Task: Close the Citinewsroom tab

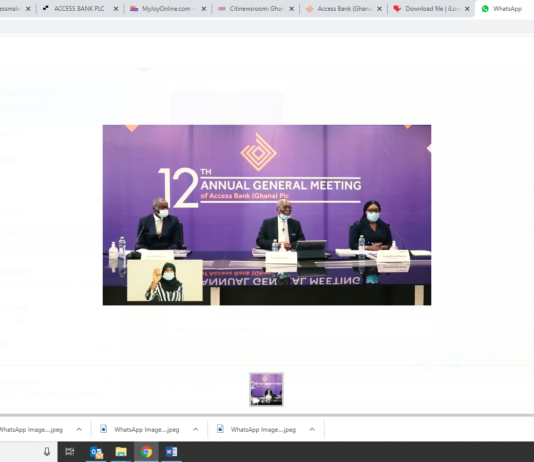Action: point(292,9)
